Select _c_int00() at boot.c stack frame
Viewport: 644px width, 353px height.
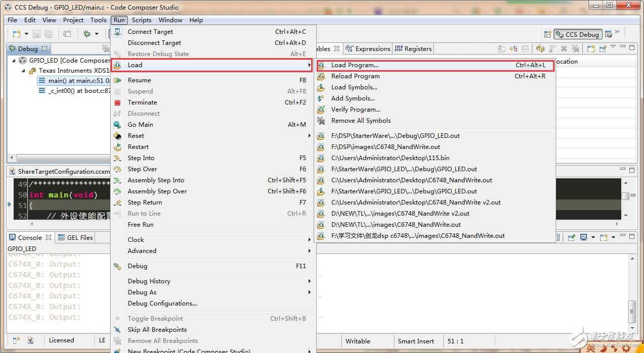(74, 91)
